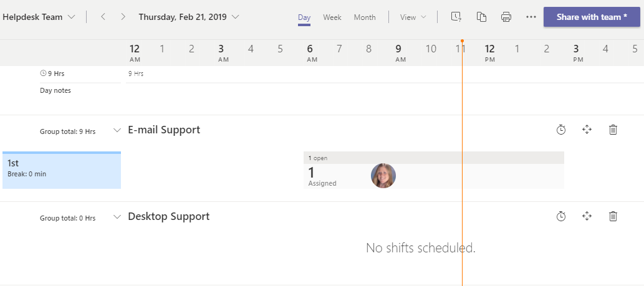Switch to Month view tab
The width and height of the screenshot is (644, 286).
[x=365, y=17]
